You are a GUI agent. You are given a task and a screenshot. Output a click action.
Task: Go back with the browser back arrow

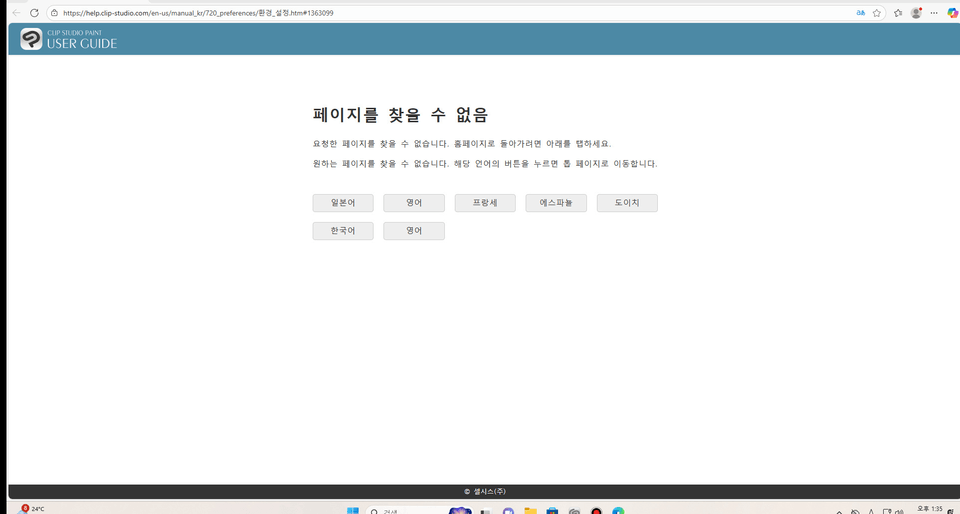pyautogui.click(x=17, y=13)
